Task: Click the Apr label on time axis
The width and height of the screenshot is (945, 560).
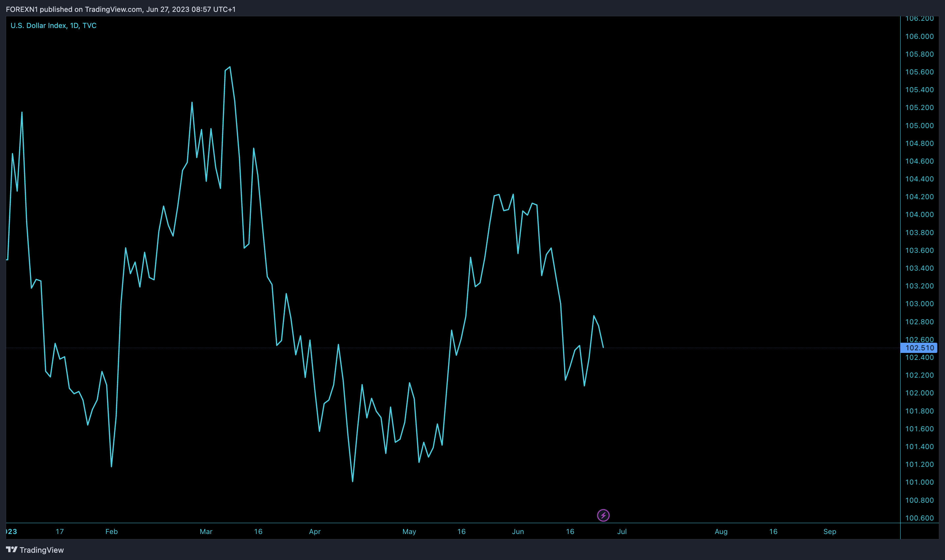Action: pos(315,531)
